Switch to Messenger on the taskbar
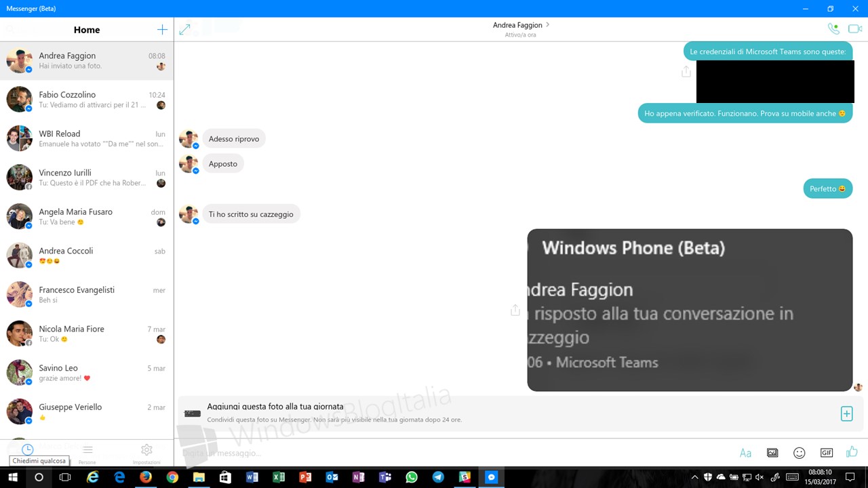The width and height of the screenshot is (868, 488). [492, 477]
